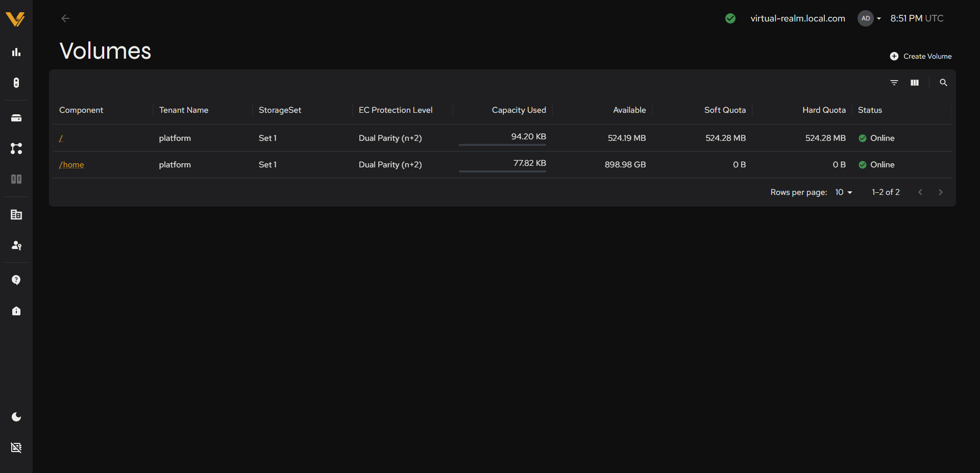Open the help question mark icon
The height and width of the screenshot is (473, 980).
[x=16, y=280]
